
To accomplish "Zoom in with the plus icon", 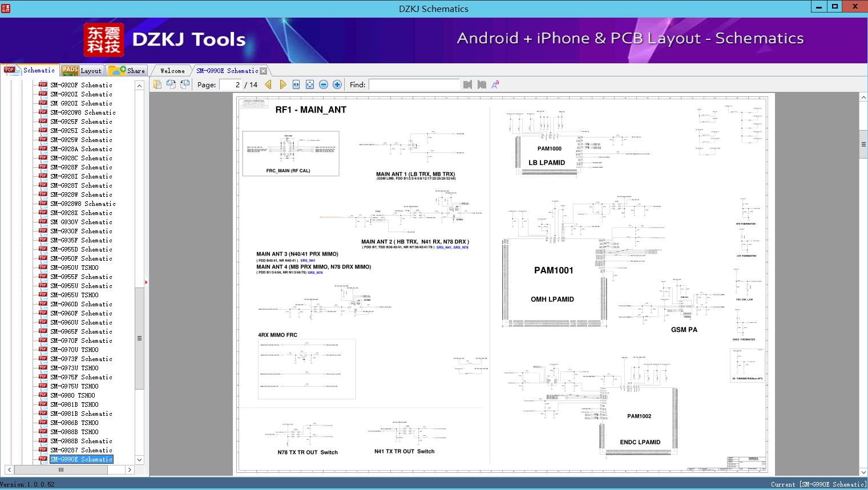I will 337,84.
